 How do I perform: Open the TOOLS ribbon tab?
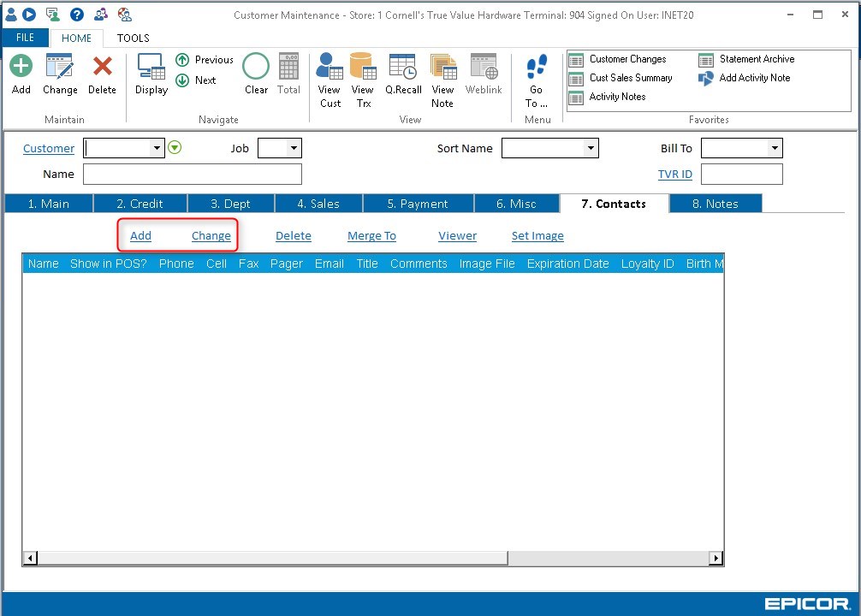[133, 38]
